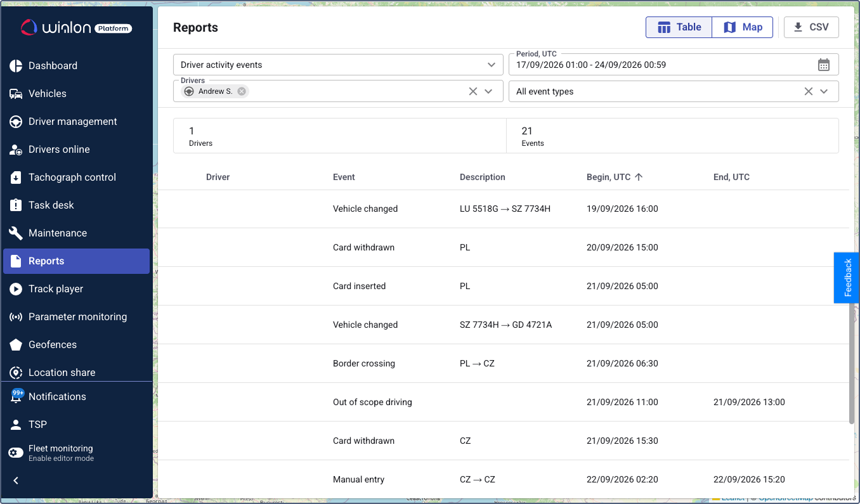Clear all selected drivers
860x504 pixels.
(x=472, y=91)
